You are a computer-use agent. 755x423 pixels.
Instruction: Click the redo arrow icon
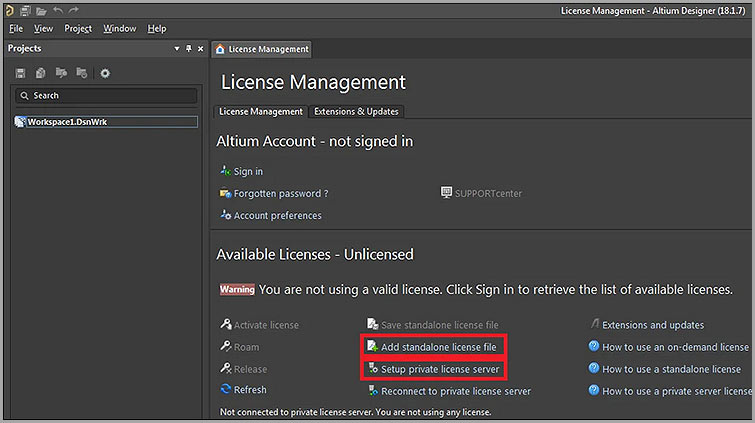[74, 10]
